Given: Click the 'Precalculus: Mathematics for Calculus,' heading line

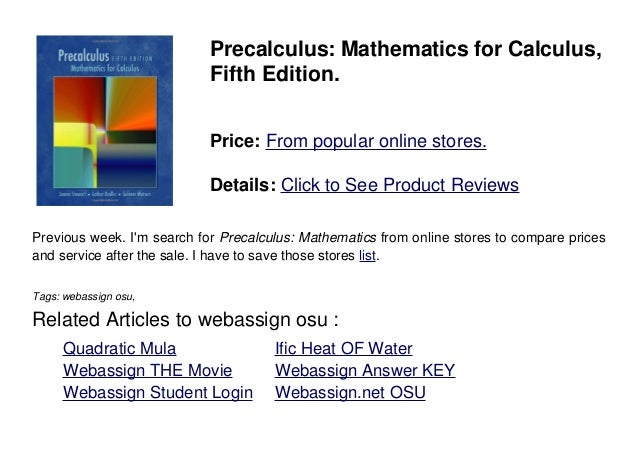Looking at the screenshot, I should [x=405, y=50].
